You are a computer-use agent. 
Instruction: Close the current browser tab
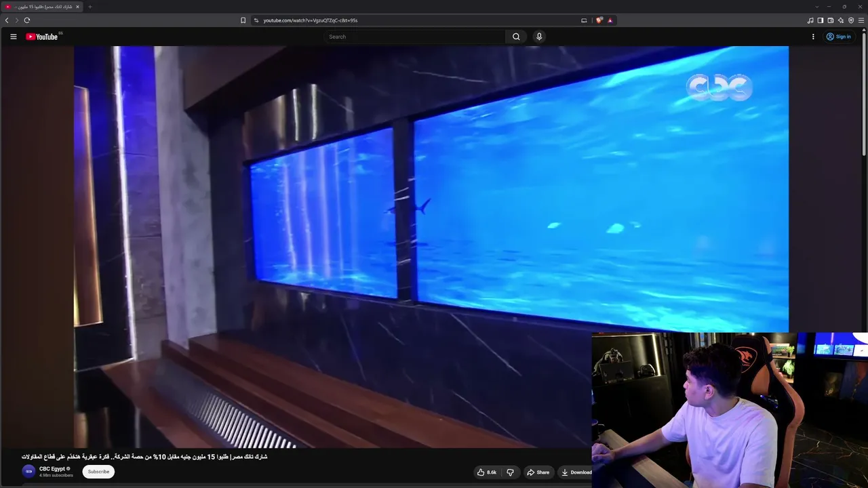(77, 7)
